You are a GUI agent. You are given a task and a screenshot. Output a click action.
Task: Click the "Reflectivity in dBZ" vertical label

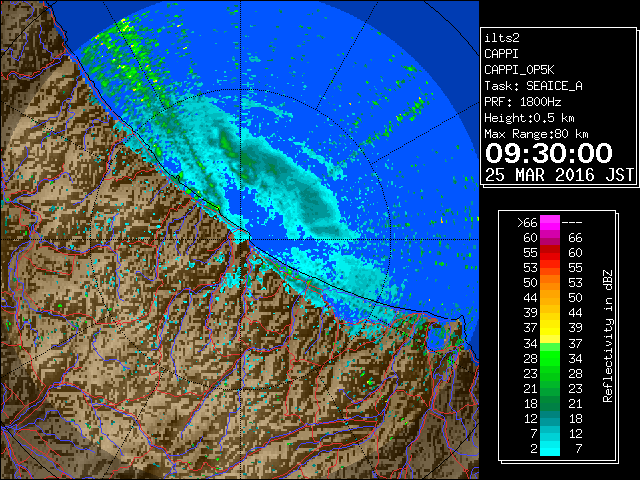(x=607, y=336)
